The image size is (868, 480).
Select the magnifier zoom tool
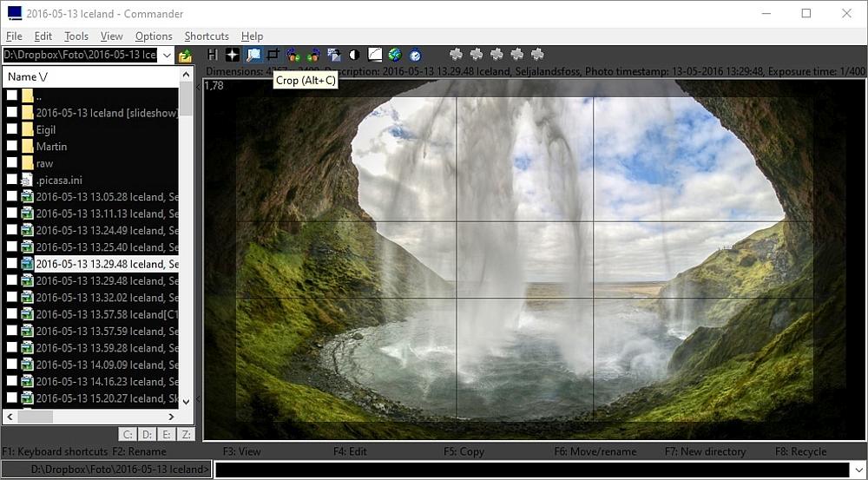click(253, 55)
